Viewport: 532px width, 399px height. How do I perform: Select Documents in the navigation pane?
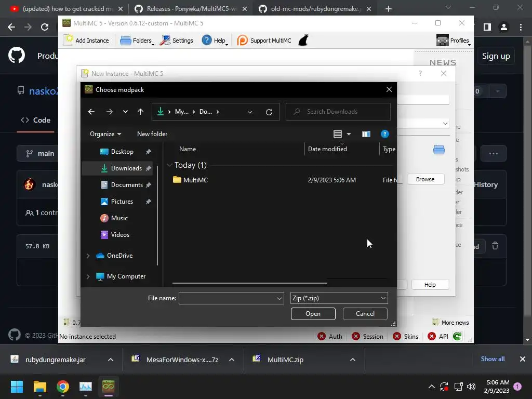[117, 185]
